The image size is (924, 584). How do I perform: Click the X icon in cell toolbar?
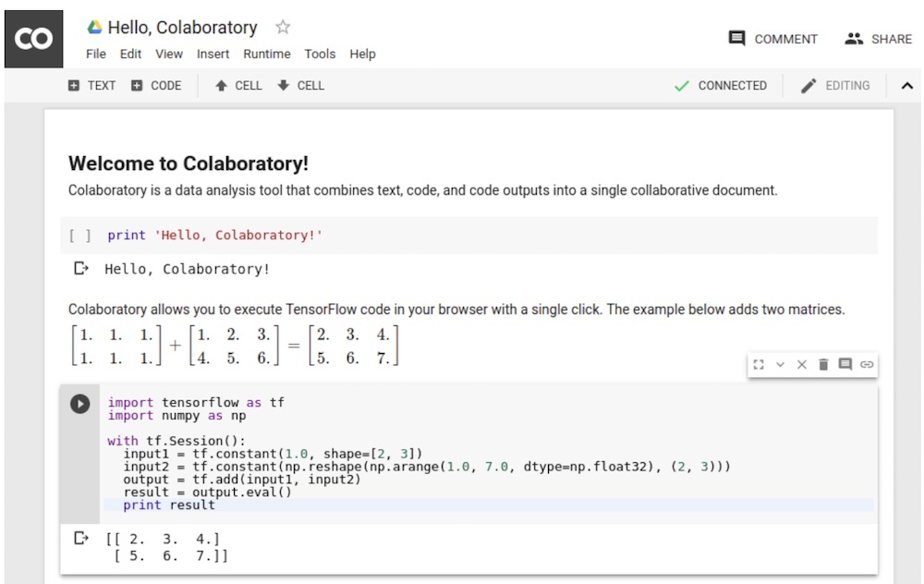(801, 365)
